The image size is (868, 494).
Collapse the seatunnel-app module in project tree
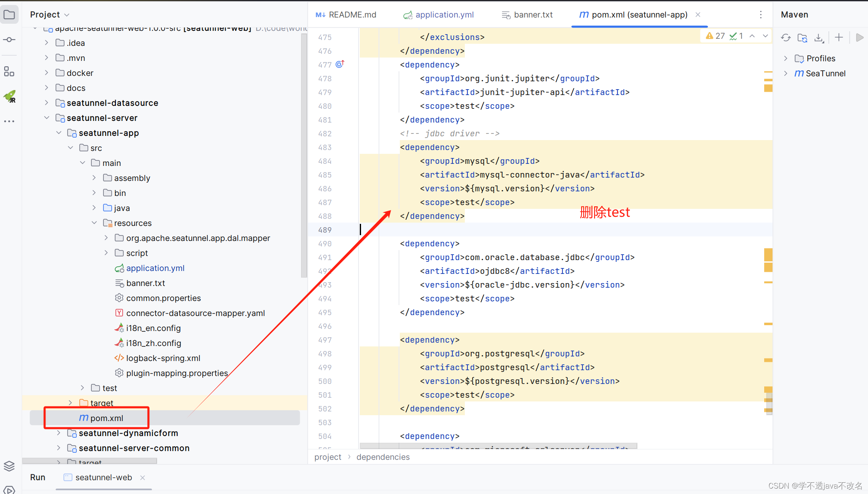(x=58, y=133)
